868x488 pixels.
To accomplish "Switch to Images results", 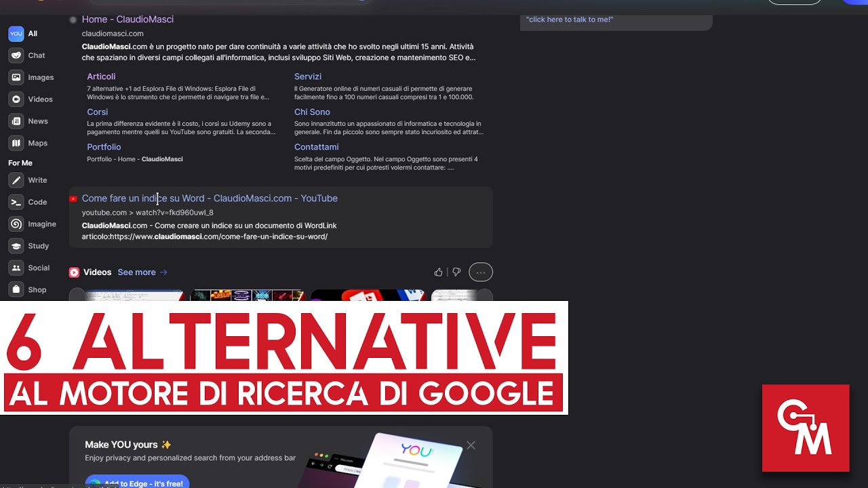I will 41,77.
